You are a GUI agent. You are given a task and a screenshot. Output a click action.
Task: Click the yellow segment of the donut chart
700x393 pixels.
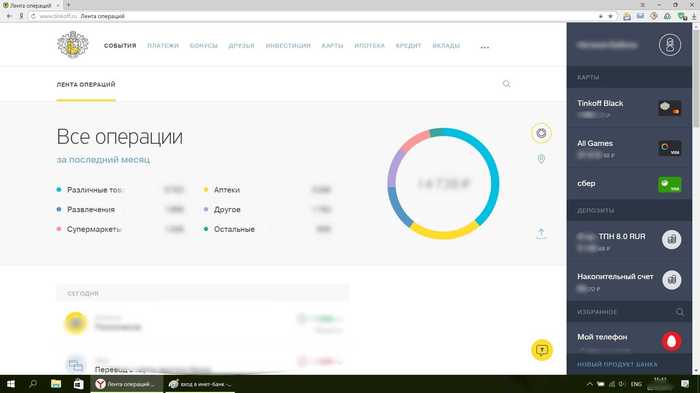[x=444, y=234]
